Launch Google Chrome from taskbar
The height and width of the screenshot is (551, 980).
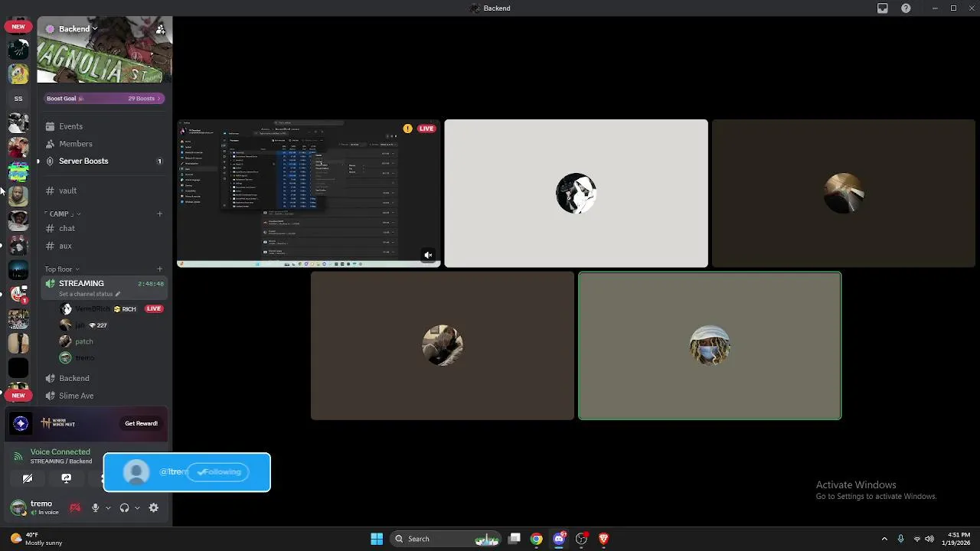[x=537, y=539]
